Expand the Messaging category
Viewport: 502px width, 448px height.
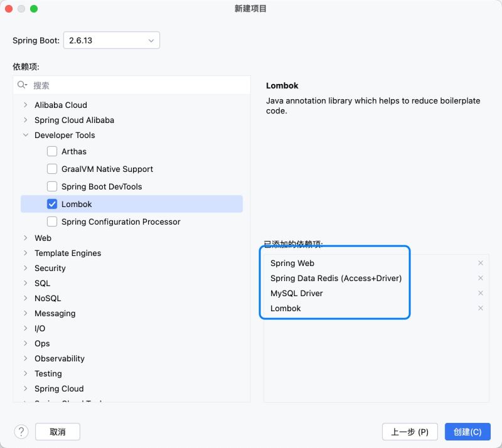coord(26,313)
